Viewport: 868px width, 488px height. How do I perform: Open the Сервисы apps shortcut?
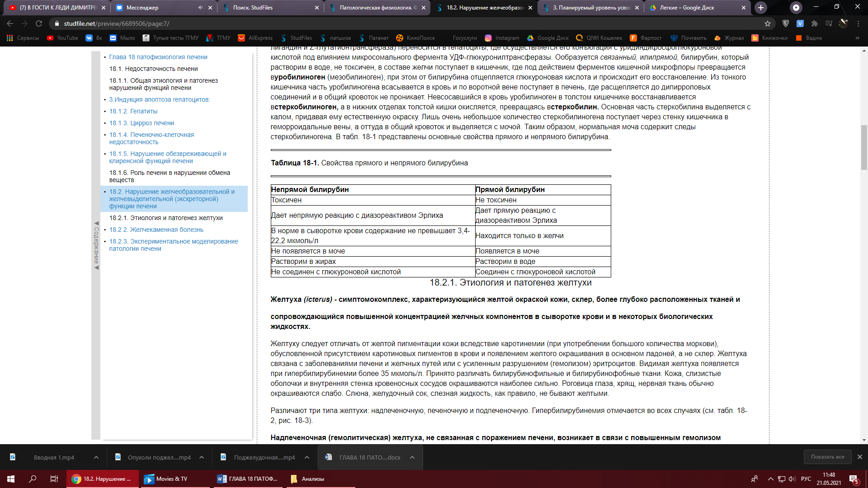pos(23,38)
